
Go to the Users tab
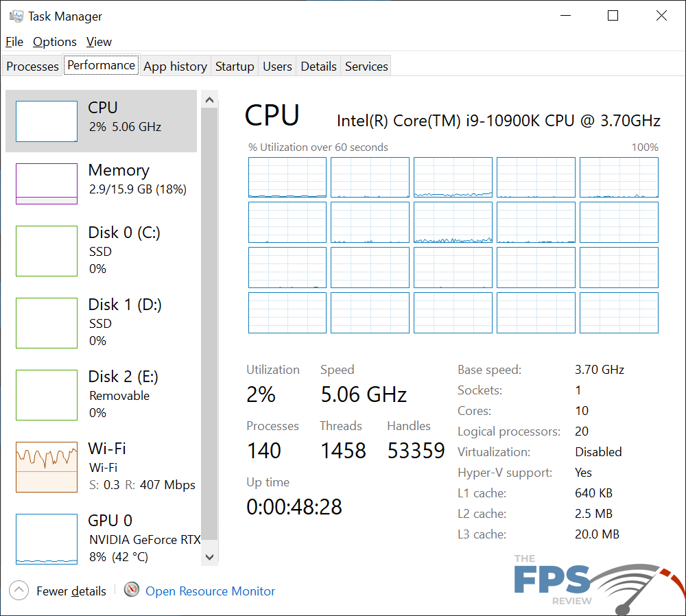277,66
